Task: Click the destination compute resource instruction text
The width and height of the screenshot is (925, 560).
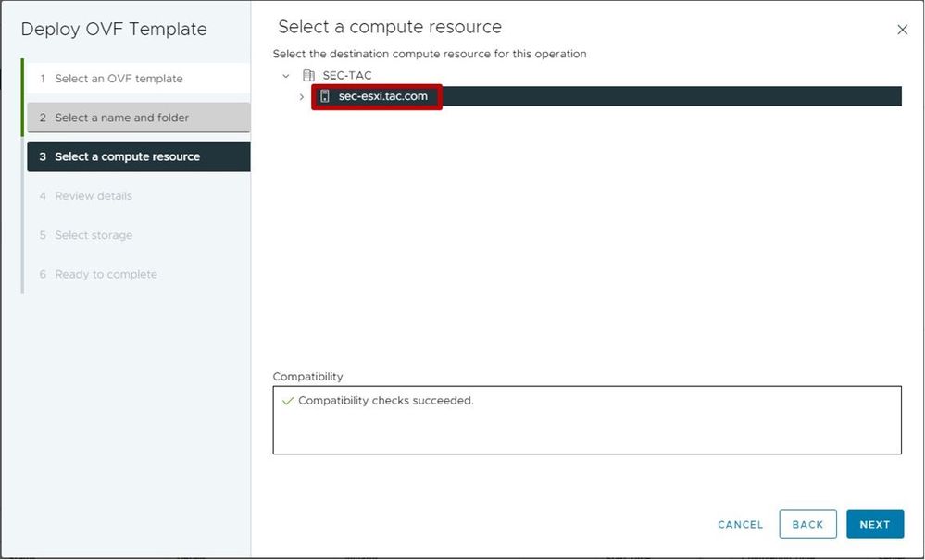Action: [430, 54]
